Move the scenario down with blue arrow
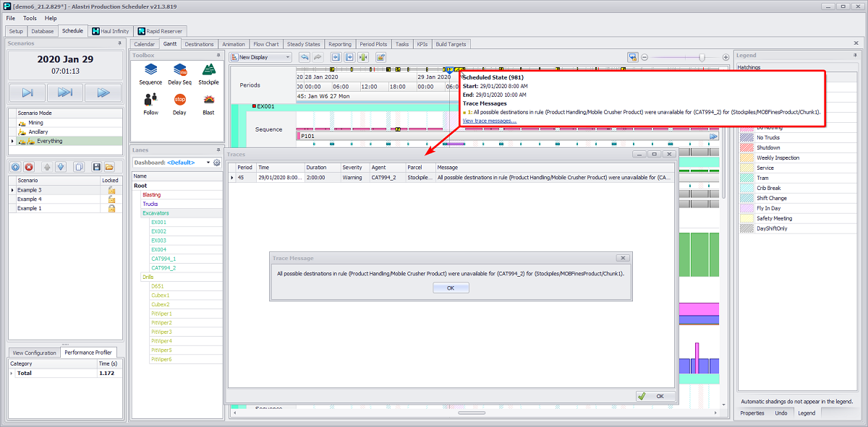Viewport: 868px width, 427px height. click(61, 167)
